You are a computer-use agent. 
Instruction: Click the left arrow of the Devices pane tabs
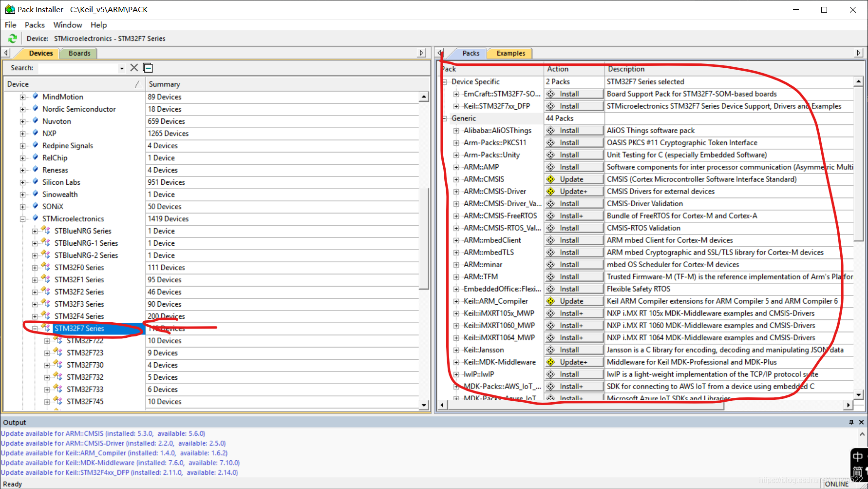[6, 53]
